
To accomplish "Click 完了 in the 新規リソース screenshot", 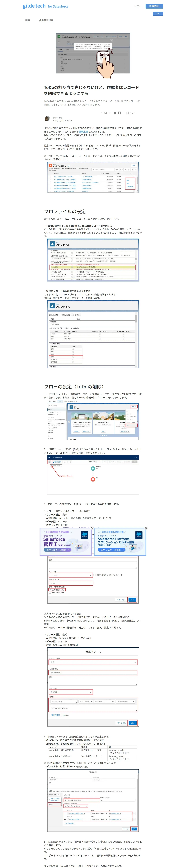I will (133, 723).
